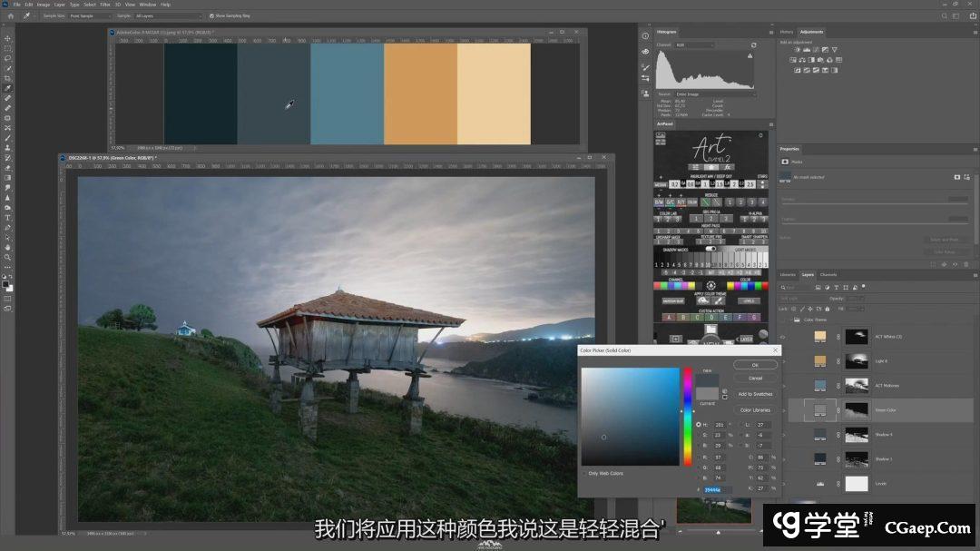Click OK in the Color Picker
980x551 pixels.
pos(755,365)
